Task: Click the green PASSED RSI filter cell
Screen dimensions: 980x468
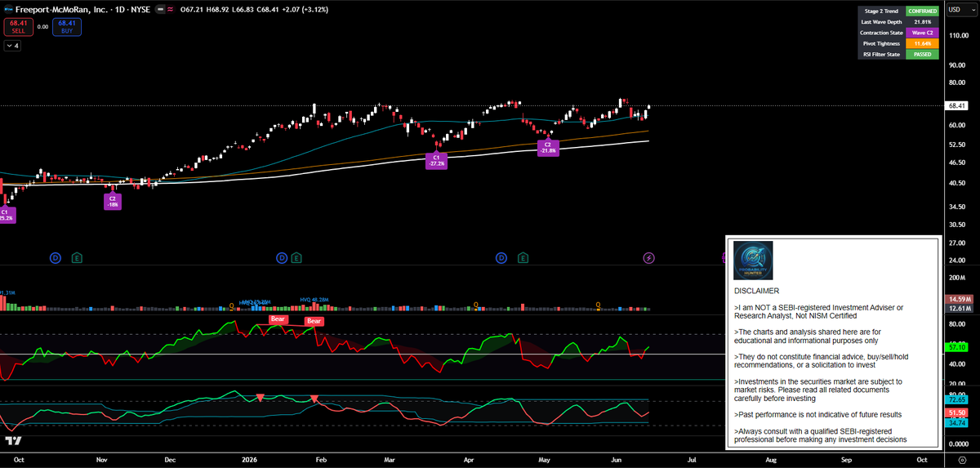Action: pos(923,54)
